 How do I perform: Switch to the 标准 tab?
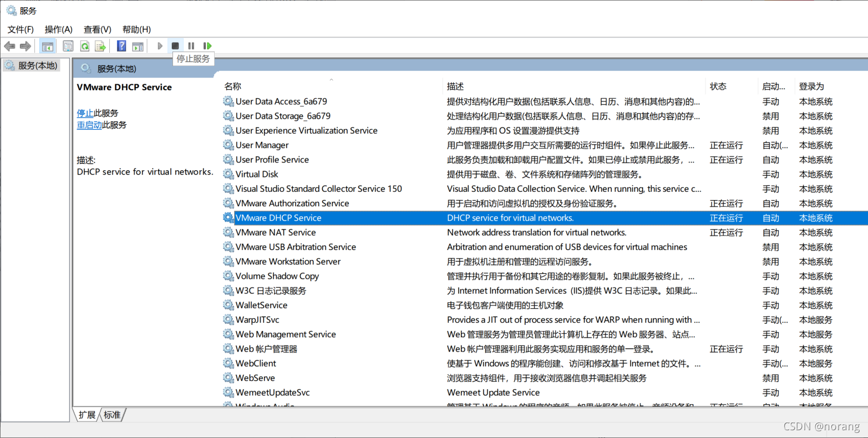112,415
